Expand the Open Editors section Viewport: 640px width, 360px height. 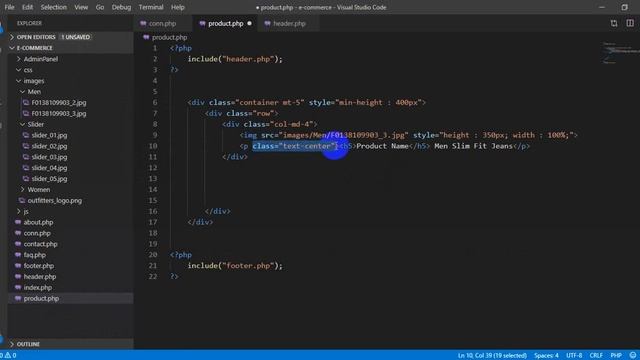[x=36, y=37]
